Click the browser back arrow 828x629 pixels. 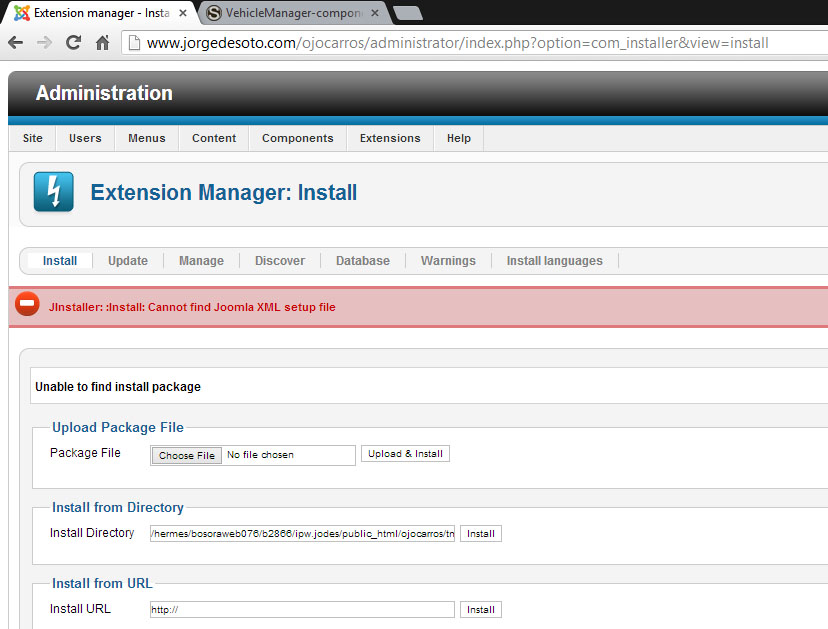pos(15,43)
